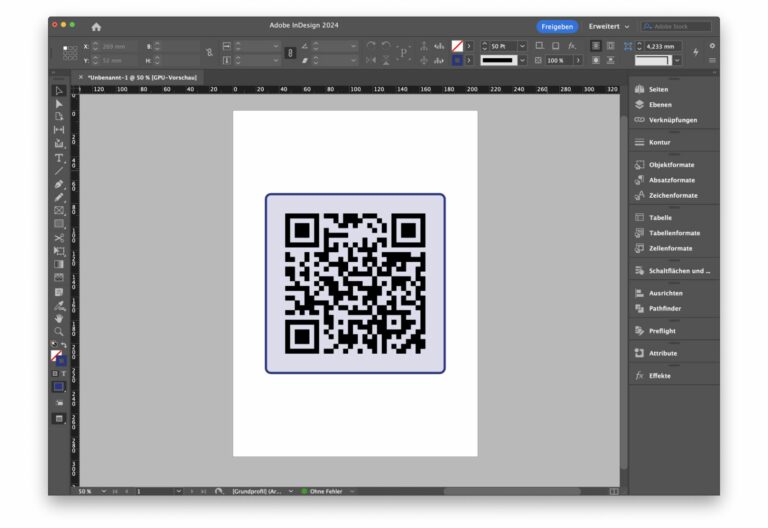768x528 pixels.
Task: Toggle formatting affects text
Action: point(63,373)
